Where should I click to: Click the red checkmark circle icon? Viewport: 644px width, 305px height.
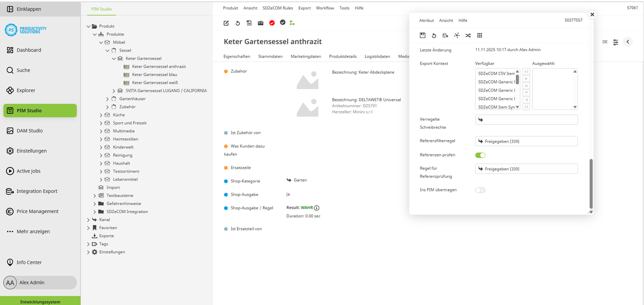(x=272, y=23)
